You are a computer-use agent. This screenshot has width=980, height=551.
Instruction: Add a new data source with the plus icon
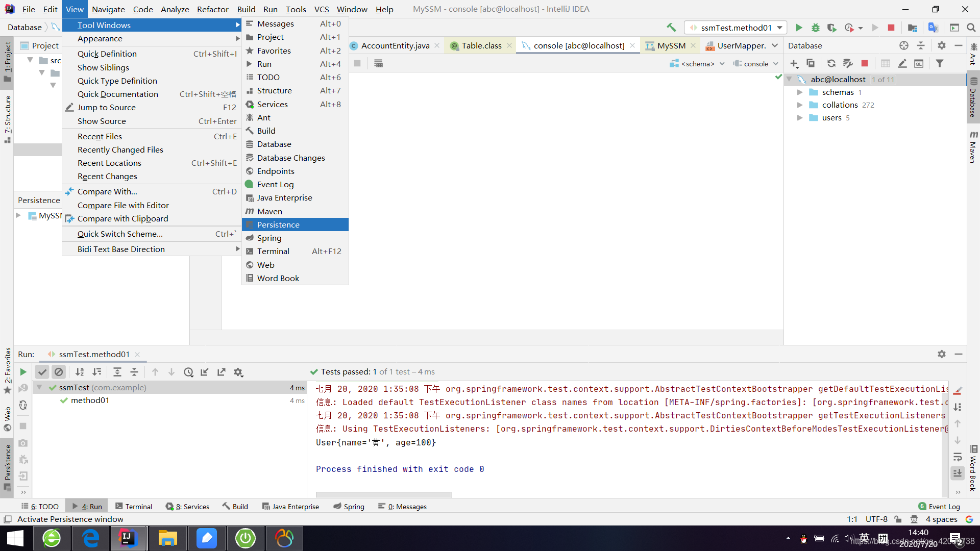[794, 63]
